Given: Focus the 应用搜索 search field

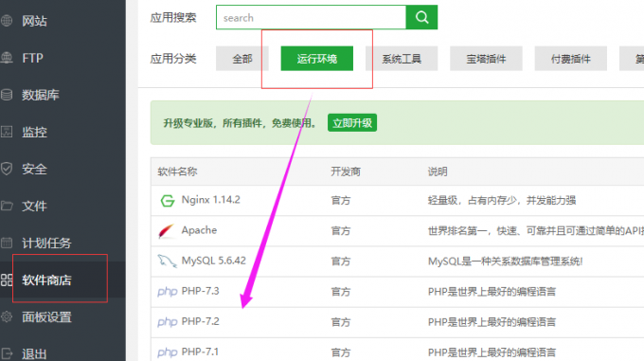Looking at the screenshot, I should click(x=311, y=17).
